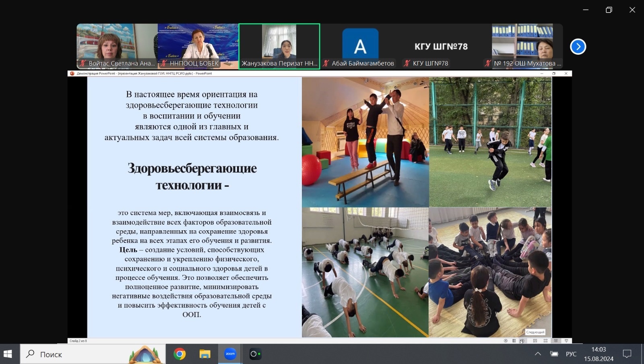Go to previous slide in status bar
This screenshot has height=364, width=644.
506,341
